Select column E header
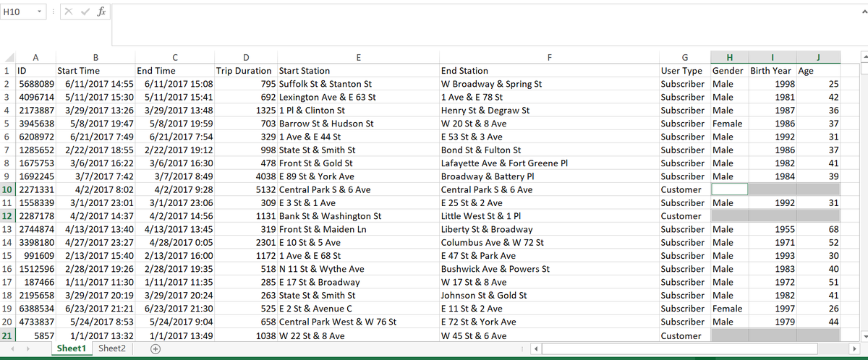Viewport: 868px width, 360px height. coord(359,57)
